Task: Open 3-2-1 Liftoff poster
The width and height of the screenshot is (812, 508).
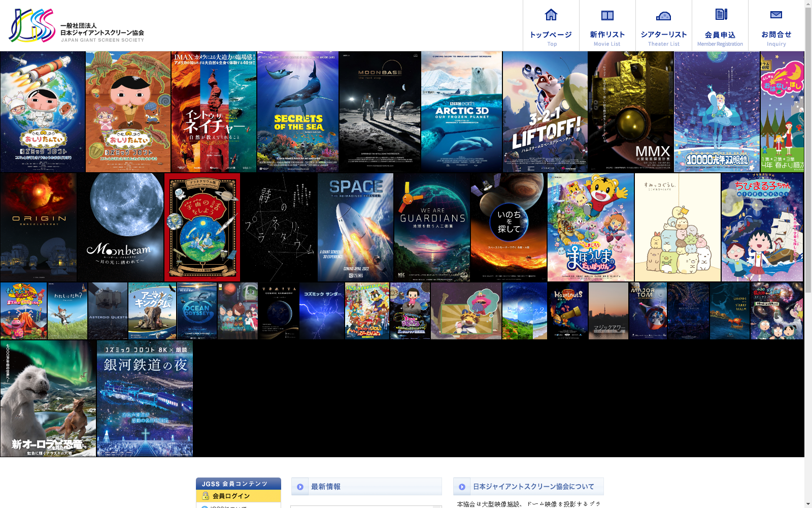Action: [545, 112]
